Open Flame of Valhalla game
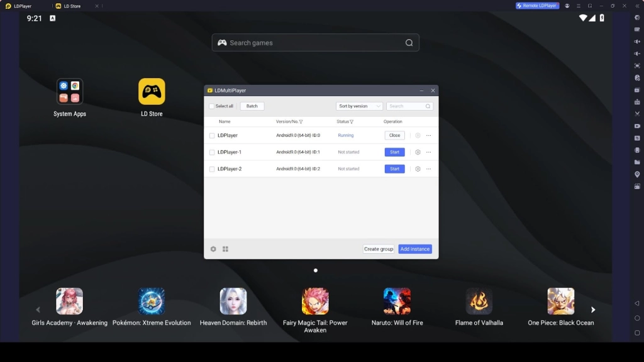Viewport: 644px width, 362px height. (479, 307)
